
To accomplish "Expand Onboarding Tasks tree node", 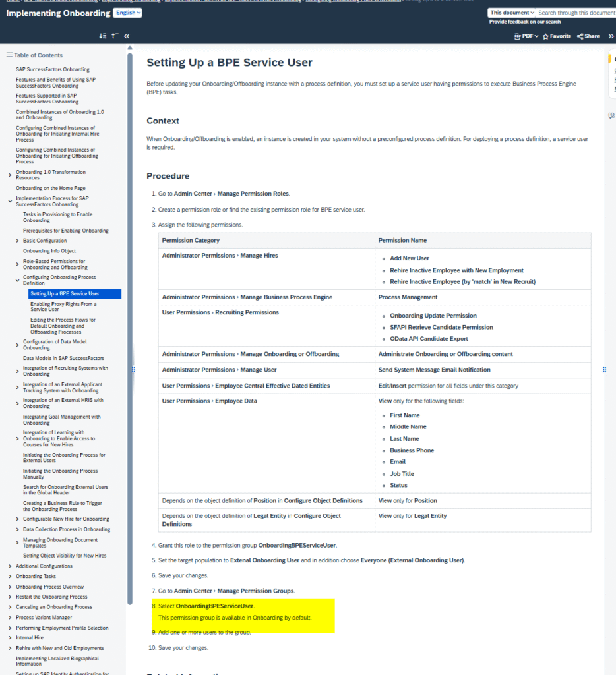I will tap(10, 576).
